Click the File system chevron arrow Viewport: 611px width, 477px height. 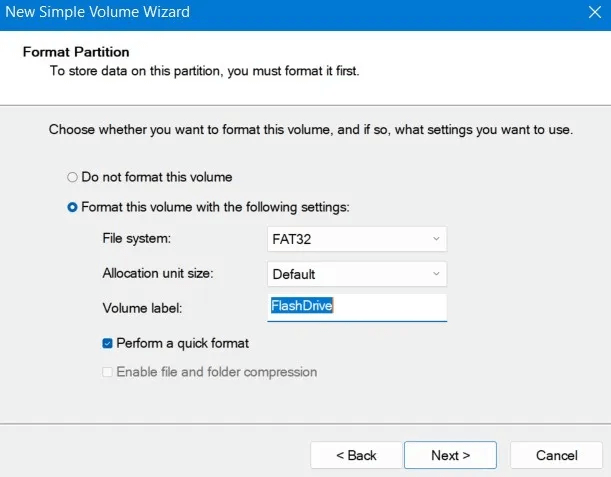pyautogui.click(x=436, y=238)
